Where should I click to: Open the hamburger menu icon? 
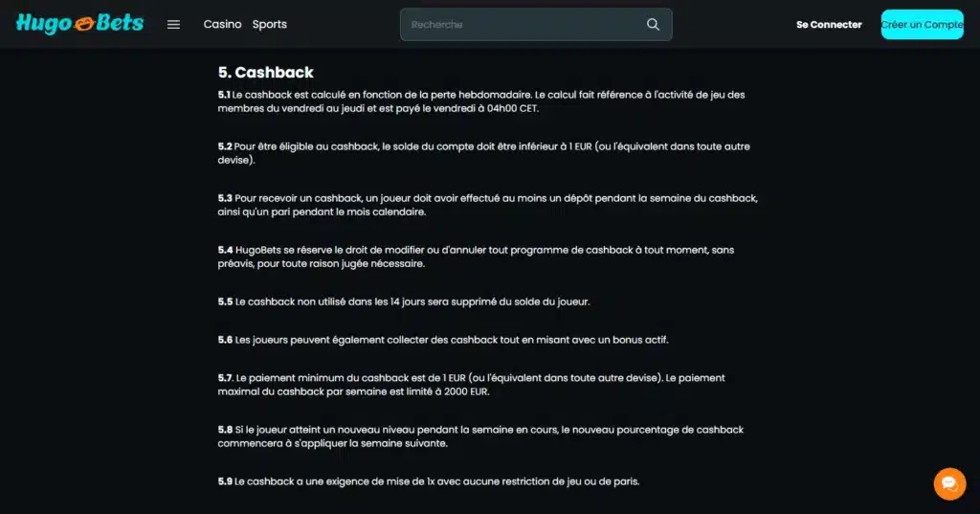pos(173,25)
